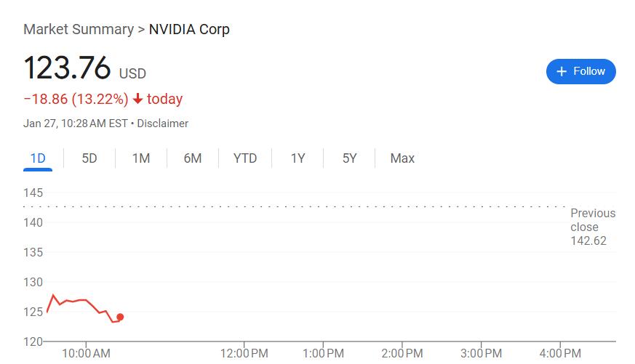Open the Disclaimer link
This screenshot has width=635, height=364.
[x=162, y=124]
